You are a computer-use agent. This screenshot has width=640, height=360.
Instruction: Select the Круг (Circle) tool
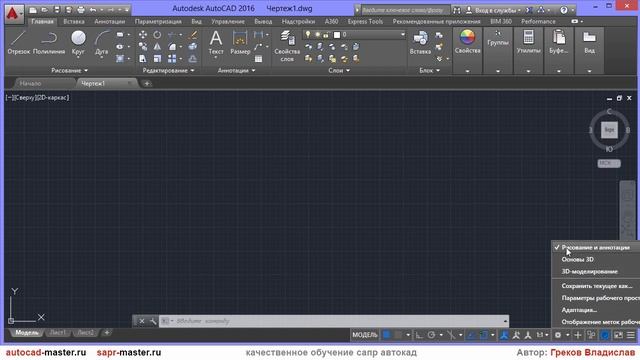click(x=78, y=43)
